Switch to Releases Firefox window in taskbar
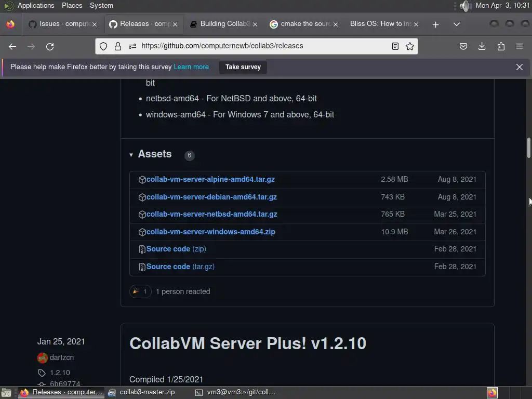 [x=61, y=392]
